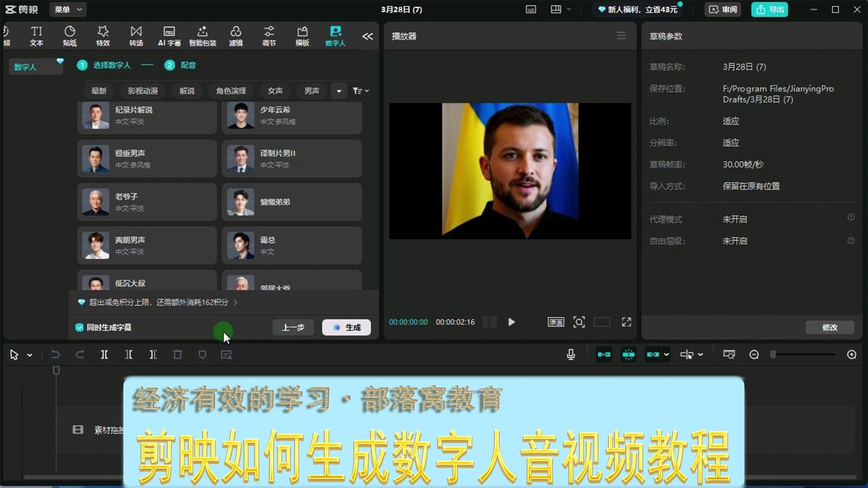
Task: Click the microphone record voiceover icon
Action: (x=571, y=355)
